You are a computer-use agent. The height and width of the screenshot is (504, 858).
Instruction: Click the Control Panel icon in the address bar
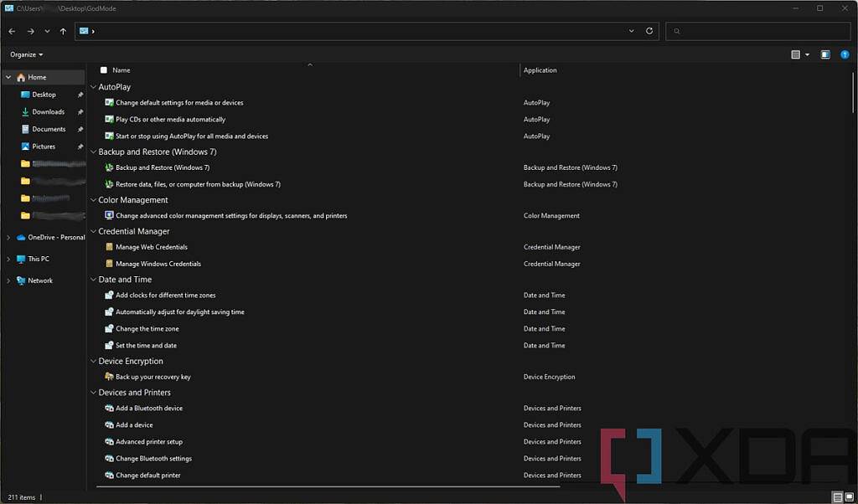point(86,30)
